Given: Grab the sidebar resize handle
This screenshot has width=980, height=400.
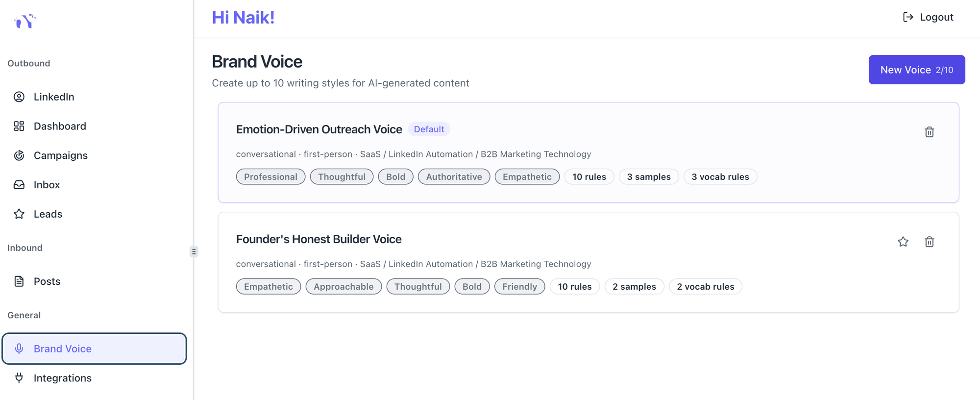Looking at the screenshot, I should [x=194, y=251].
